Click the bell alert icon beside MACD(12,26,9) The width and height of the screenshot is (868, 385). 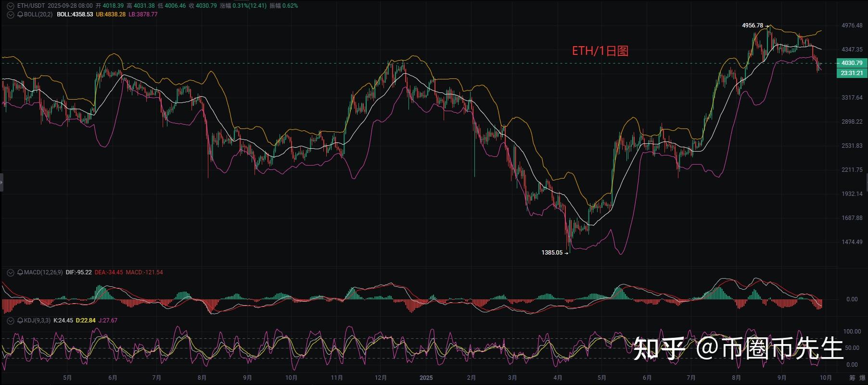tap(20, 272)
